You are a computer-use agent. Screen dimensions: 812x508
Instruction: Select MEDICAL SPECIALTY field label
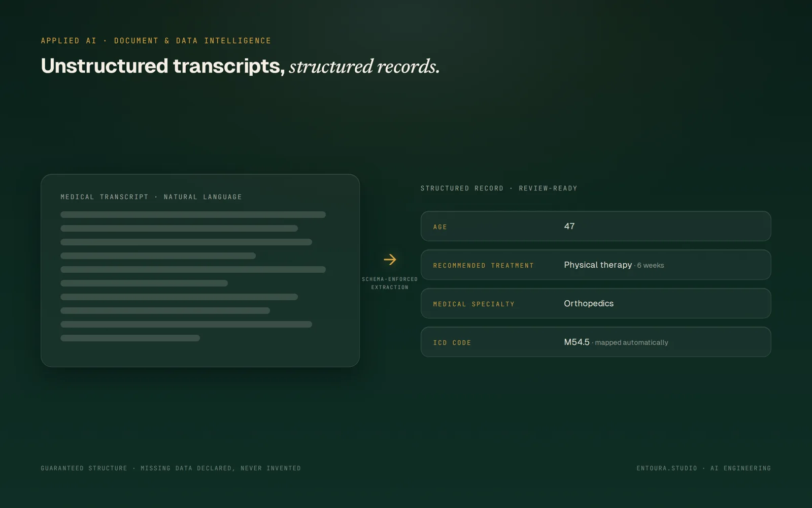point(473,304)
